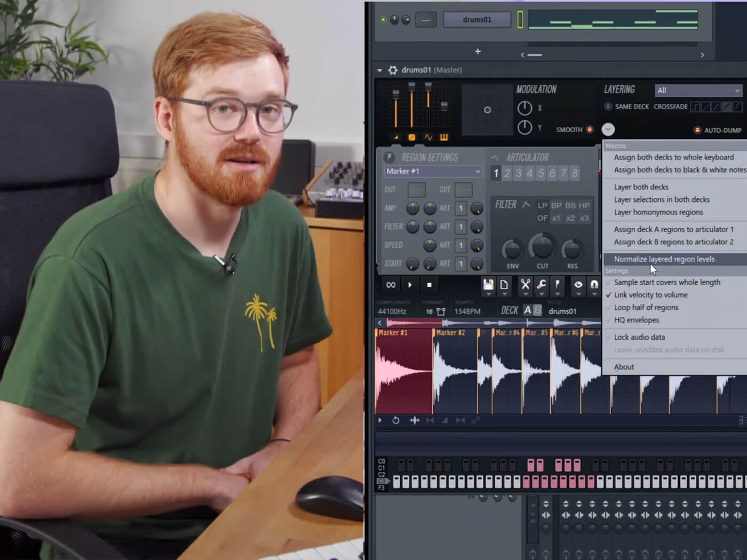Select articulator number 8
This screenshot has width=747, height=560.
click(575, 173)
